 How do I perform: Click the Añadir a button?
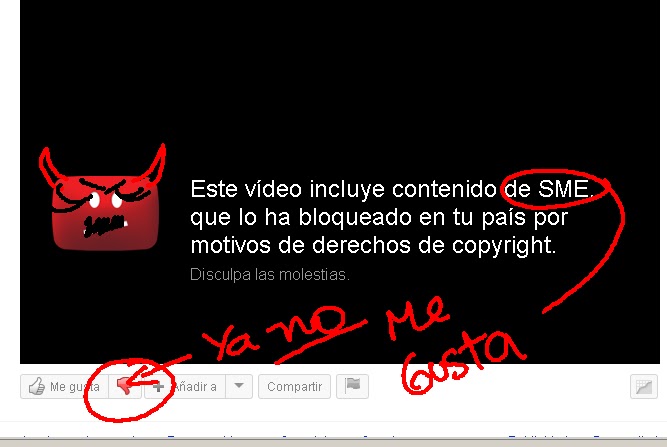pos(185,387)
